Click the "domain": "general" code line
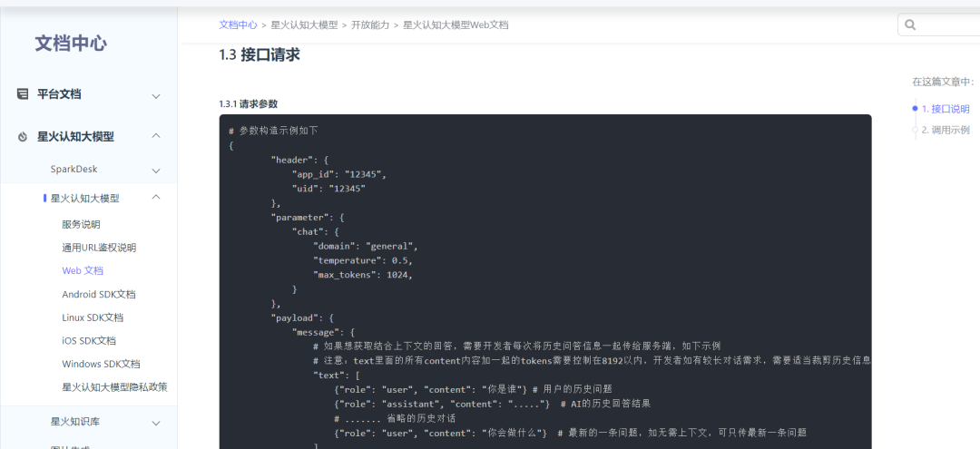 click(x=366, y=246)
